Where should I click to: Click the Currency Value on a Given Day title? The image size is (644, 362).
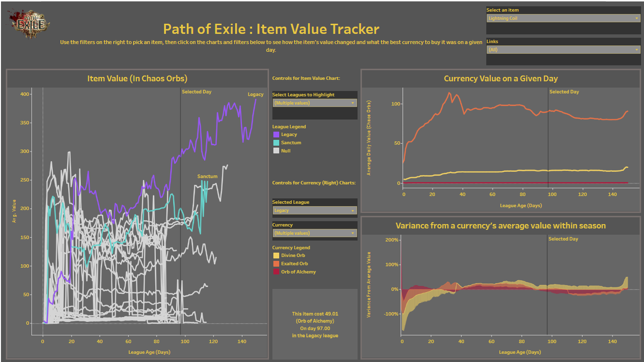point(501,78)
